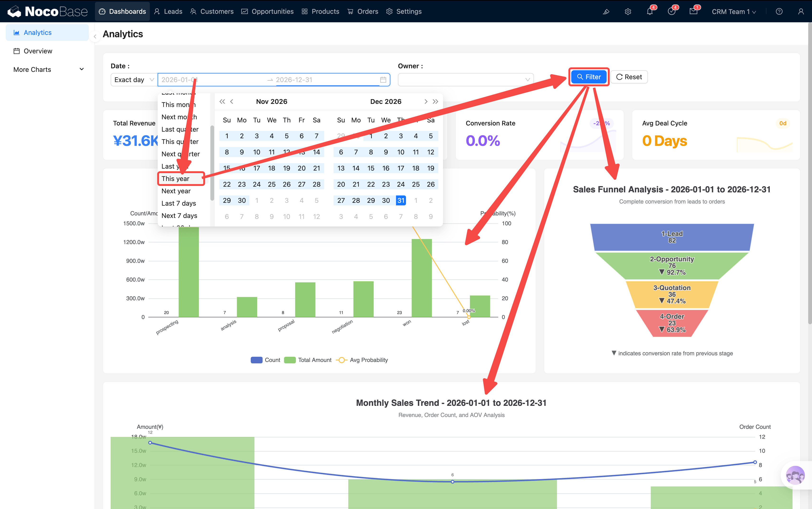
Task: Open the help question mark icon
Action: [779, 11]
